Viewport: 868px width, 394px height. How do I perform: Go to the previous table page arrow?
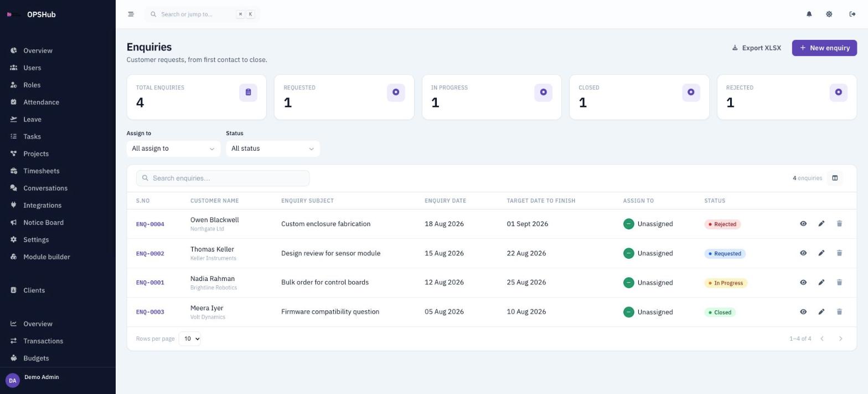point(822,339)
